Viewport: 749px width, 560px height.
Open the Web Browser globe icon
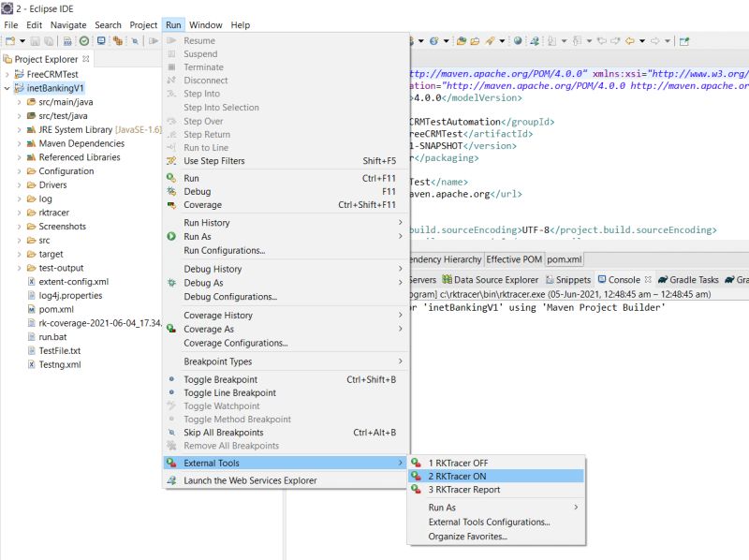click(518, 40)
